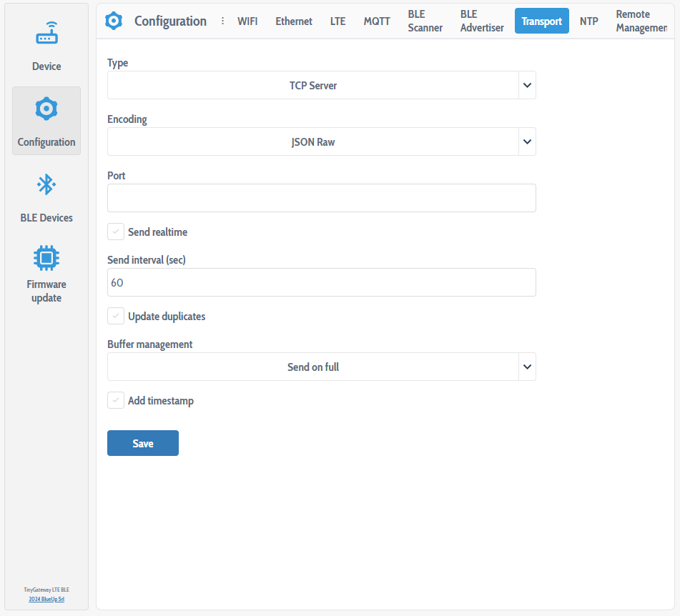The width and height of the screenshot is (680, 616).
Task: Click the three-dot menu icon near Configuration
Action: [222, 21]
